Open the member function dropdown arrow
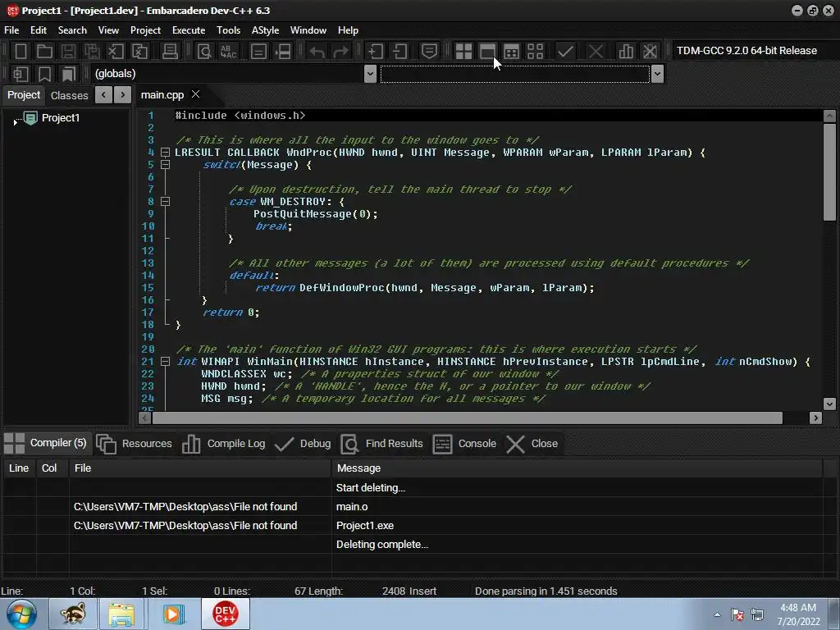This screenshot has width=840, height=630. tap(657, 74)
